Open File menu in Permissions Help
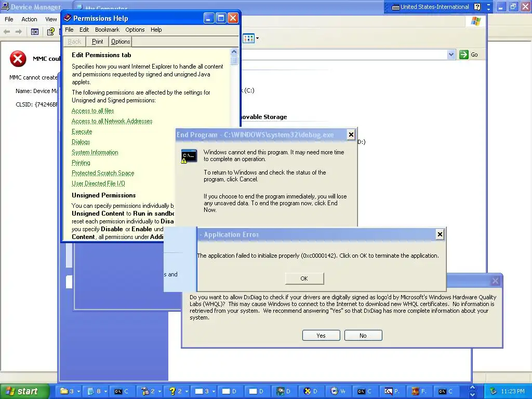Image resolution: width=532 pixels, height=399 pixels. pyautogui.click(x=69, y=30)
